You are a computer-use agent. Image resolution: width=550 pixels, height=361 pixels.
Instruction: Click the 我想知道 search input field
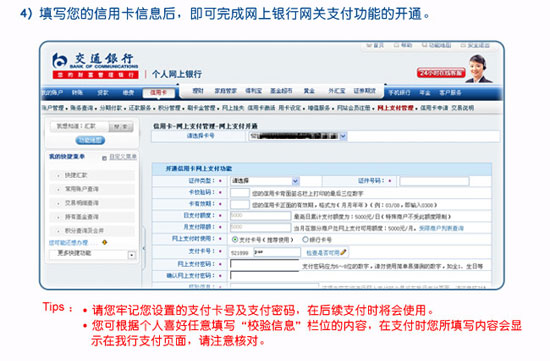(x=79, y=126)
